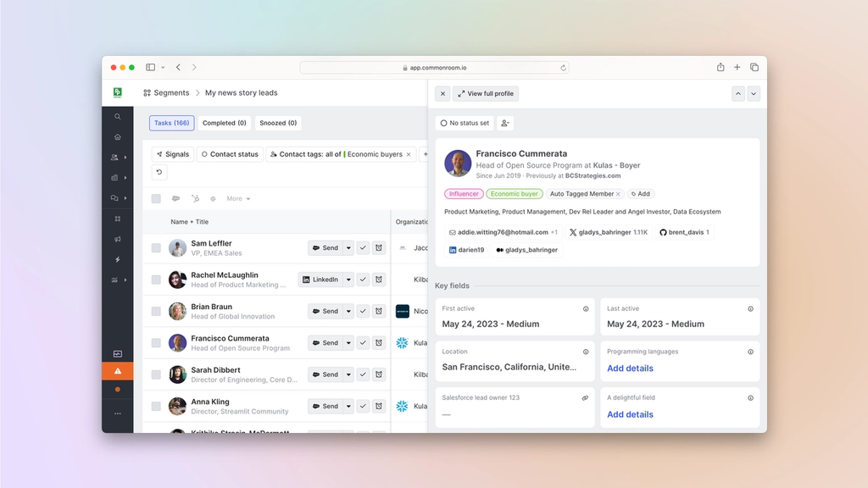
Task: Close the profile side panel
Action: [x=442, y=93]
